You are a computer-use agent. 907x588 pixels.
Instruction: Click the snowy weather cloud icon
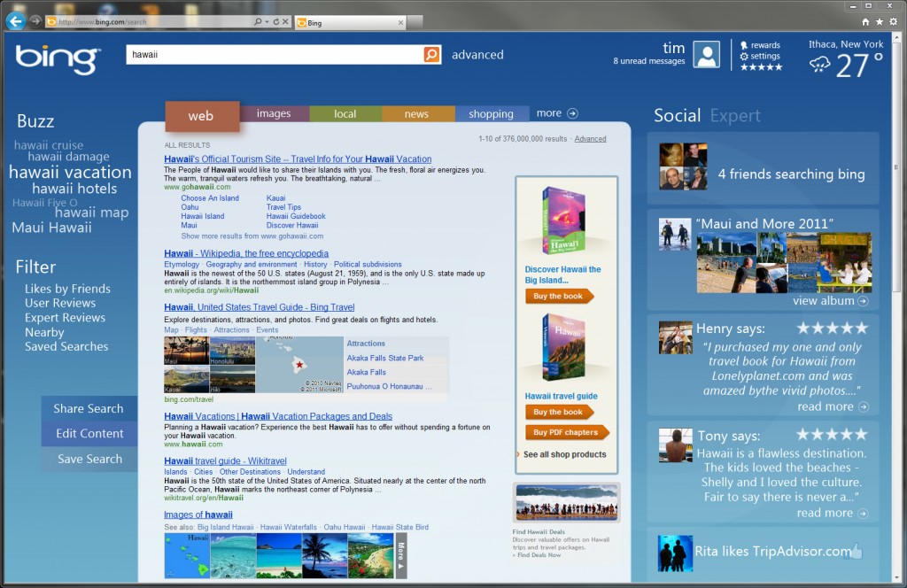point(819,64)
